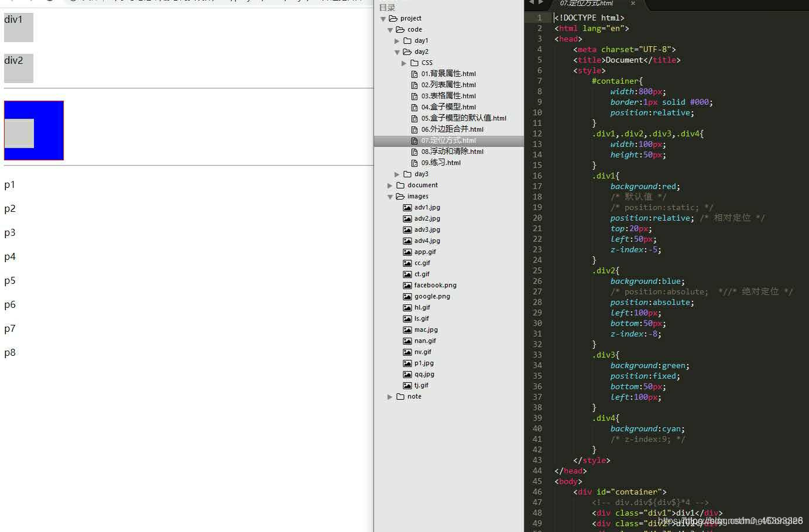This screenshot has height=532, width=809.
Task: Click the note folder icon
Action: [400, 396]
